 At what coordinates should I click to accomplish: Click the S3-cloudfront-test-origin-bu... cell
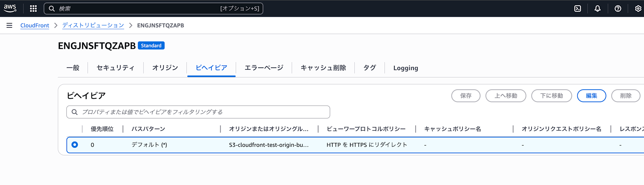269,145
